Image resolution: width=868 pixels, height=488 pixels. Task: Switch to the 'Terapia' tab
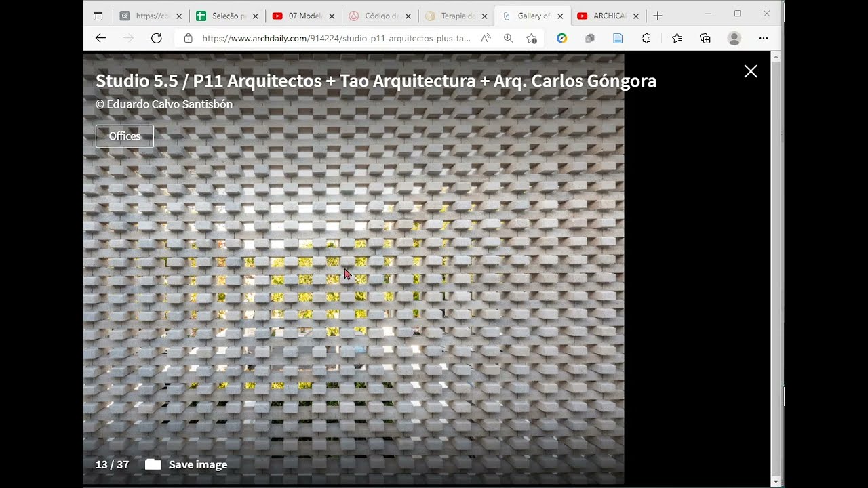click(x=456, y=16)
